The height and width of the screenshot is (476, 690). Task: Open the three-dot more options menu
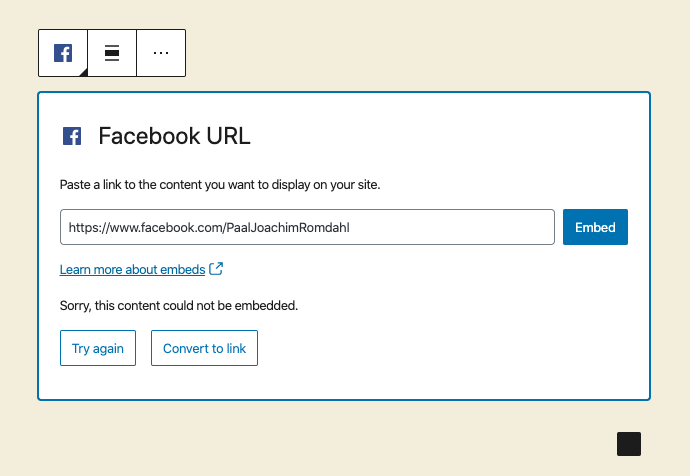point(161,53)
